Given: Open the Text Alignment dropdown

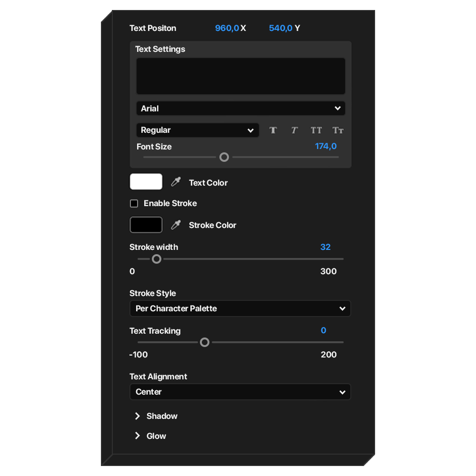Looking at the screenshot, I should [240, 392].
